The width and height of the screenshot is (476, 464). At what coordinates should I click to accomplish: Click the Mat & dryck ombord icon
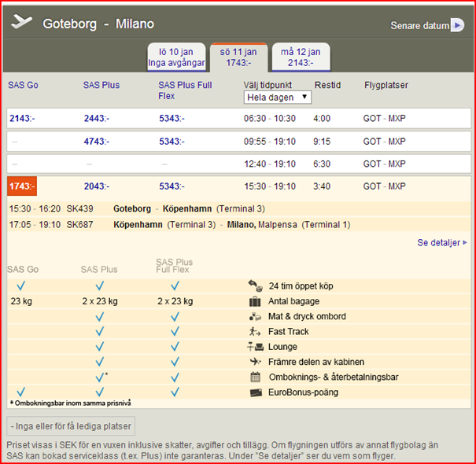(254, 316)
